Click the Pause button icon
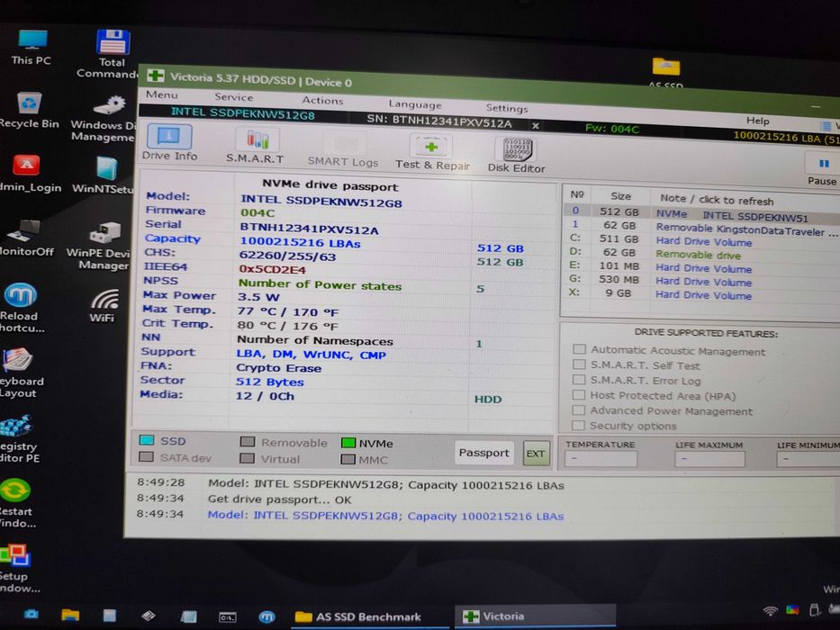The image size is (840, 630). click(824, 164)
